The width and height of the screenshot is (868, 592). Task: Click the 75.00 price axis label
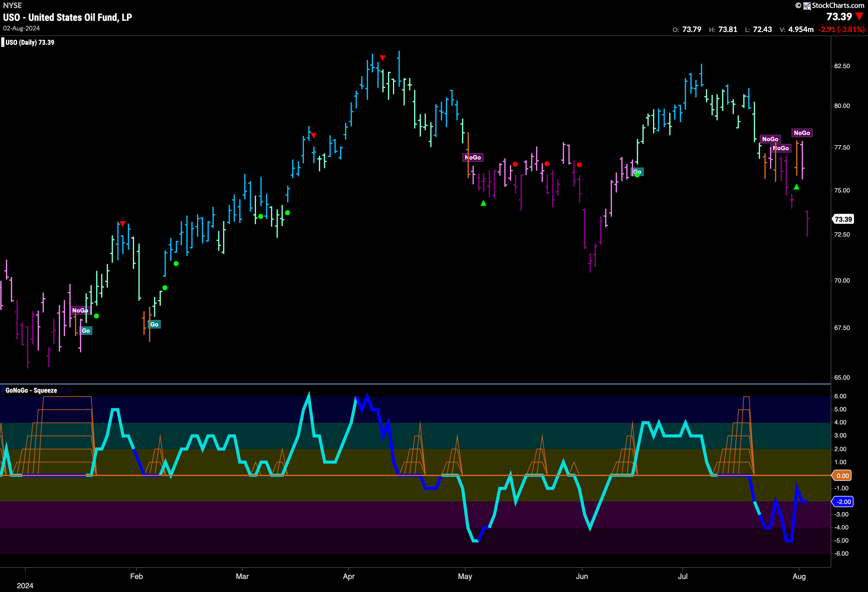click(x=842, y=190)
